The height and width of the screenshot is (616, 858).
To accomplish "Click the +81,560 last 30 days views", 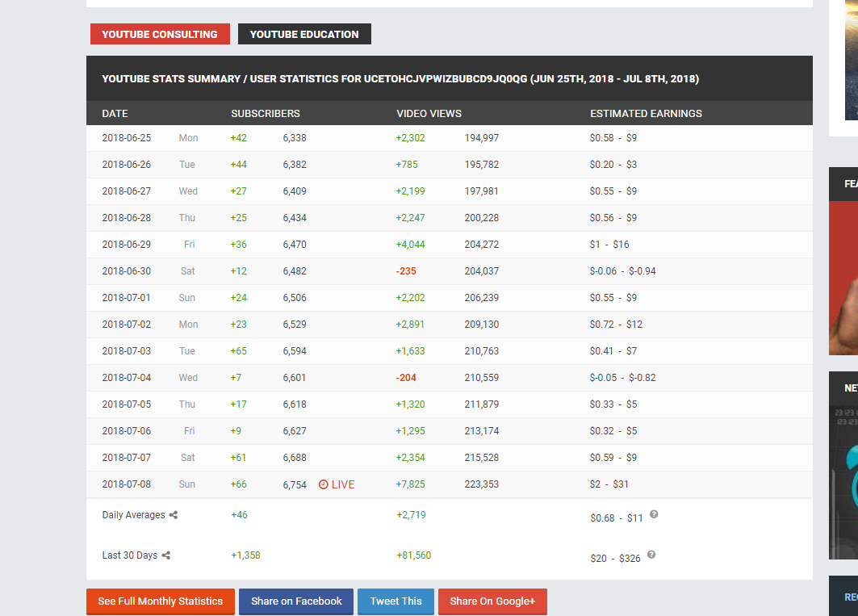I will tap(413, 555).
